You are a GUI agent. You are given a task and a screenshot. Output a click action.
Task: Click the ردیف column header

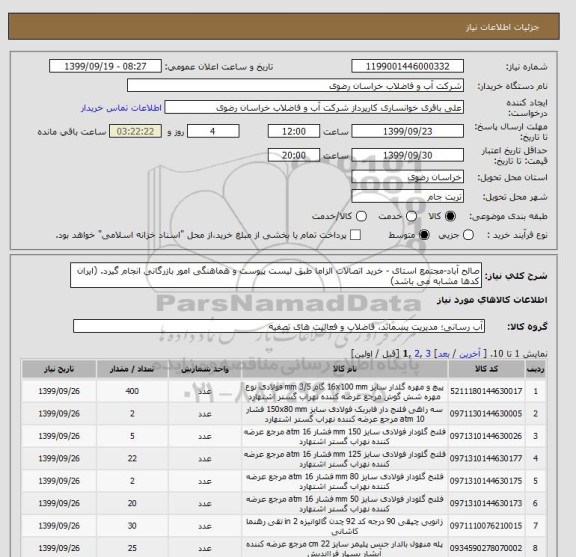click(535, 369)
